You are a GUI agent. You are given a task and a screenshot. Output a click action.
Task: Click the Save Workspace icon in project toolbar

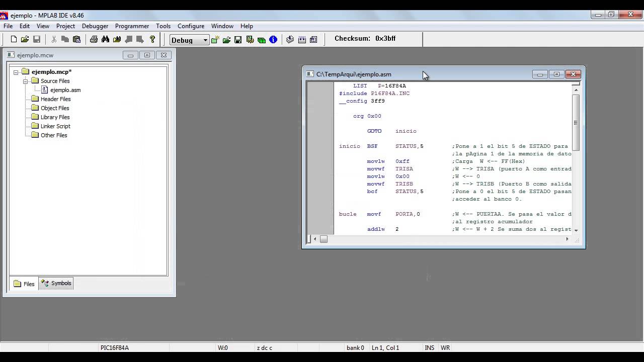238,40
